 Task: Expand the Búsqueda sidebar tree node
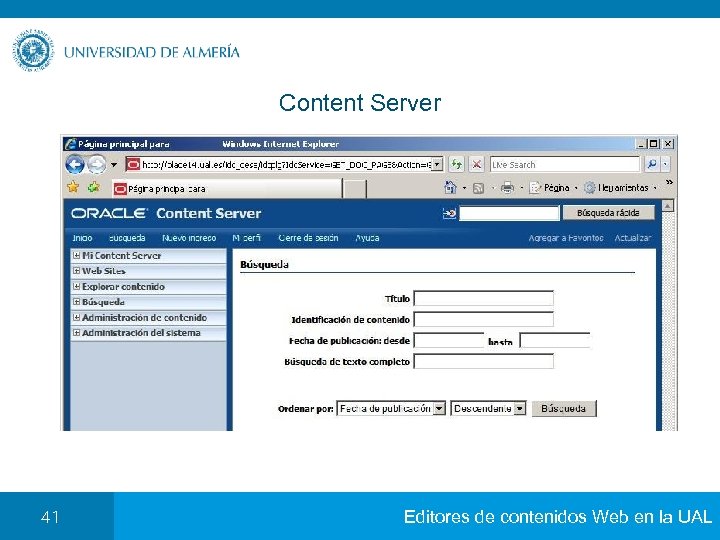(x=77, y=302)
